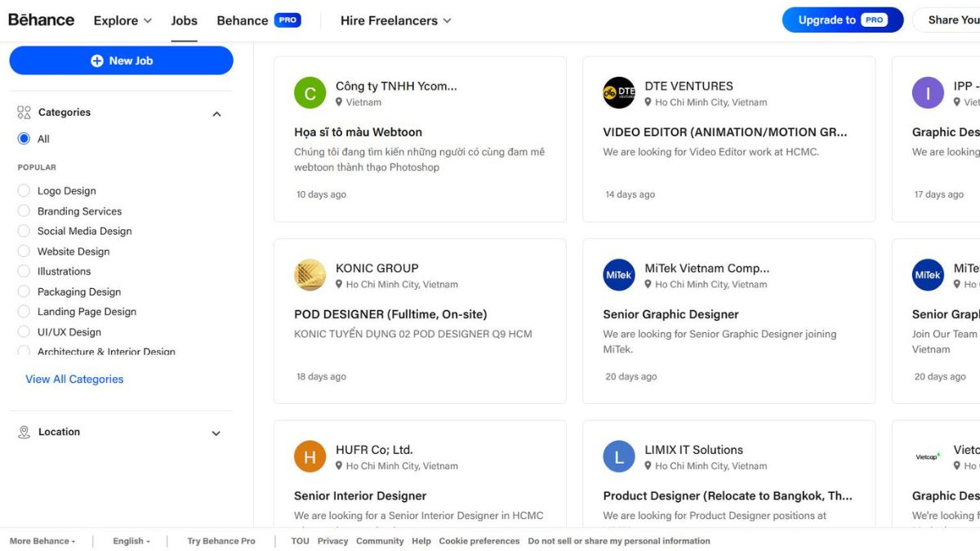The width and height of the screenshot is (980, 551).
Task: Open MiTek Senior Graphic Designer job title
Action: pyautogui.click(x=670, y=314)
